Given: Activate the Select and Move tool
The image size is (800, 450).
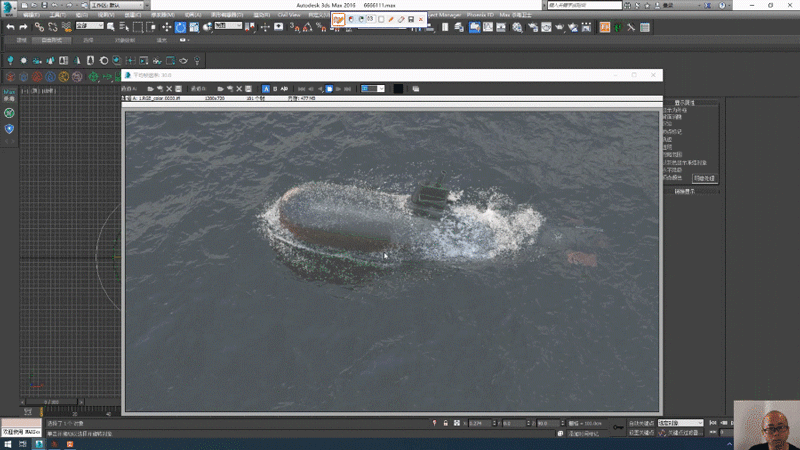Looking at the screenshot, I should (x=166, y=28).
